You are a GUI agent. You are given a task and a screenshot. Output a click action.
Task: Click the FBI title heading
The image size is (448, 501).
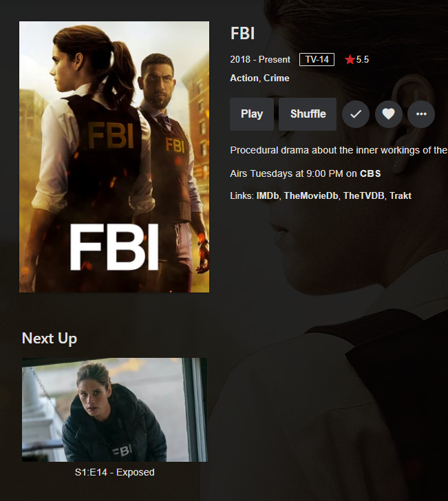click(x=242, y=33)
